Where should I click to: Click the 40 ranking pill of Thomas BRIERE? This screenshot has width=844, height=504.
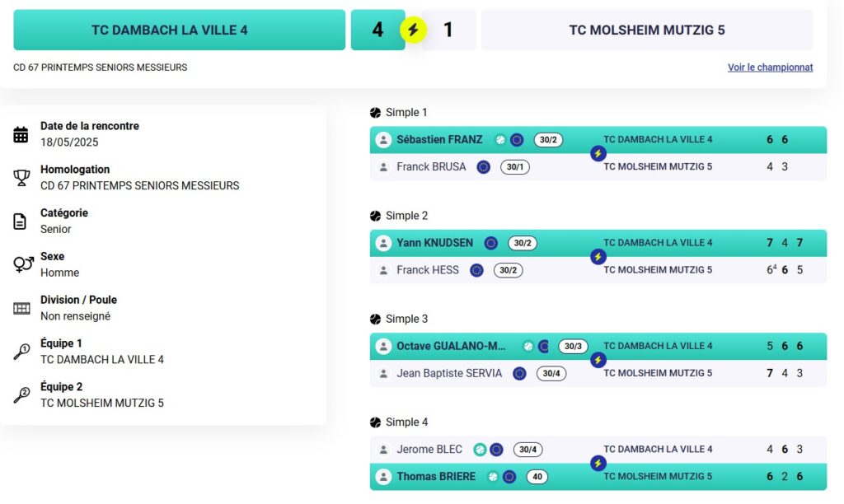537,477
